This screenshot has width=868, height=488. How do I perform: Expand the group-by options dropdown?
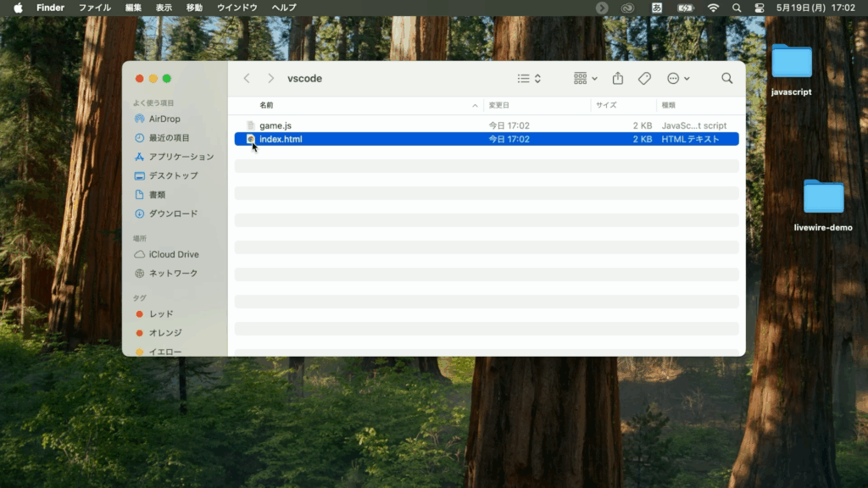pos(585,78)
